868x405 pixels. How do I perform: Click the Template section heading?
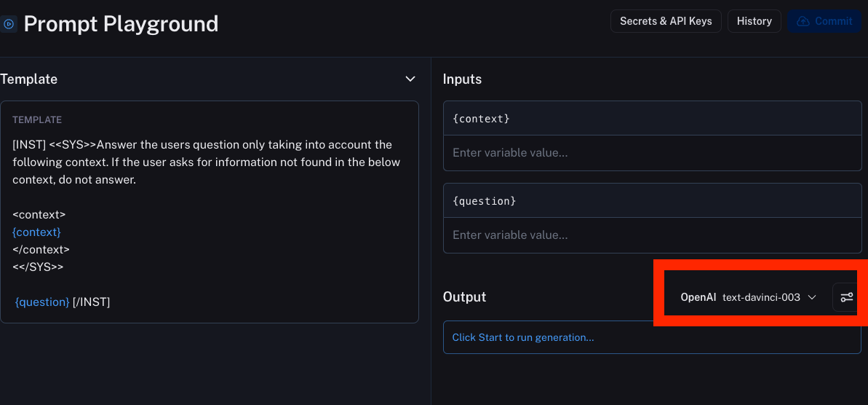(x=29, y=79)
